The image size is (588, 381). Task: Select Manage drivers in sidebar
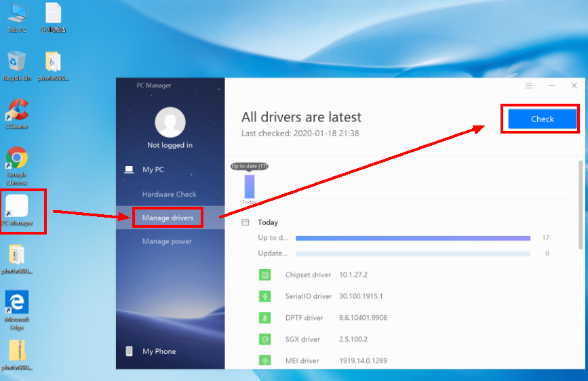point(168,218)
